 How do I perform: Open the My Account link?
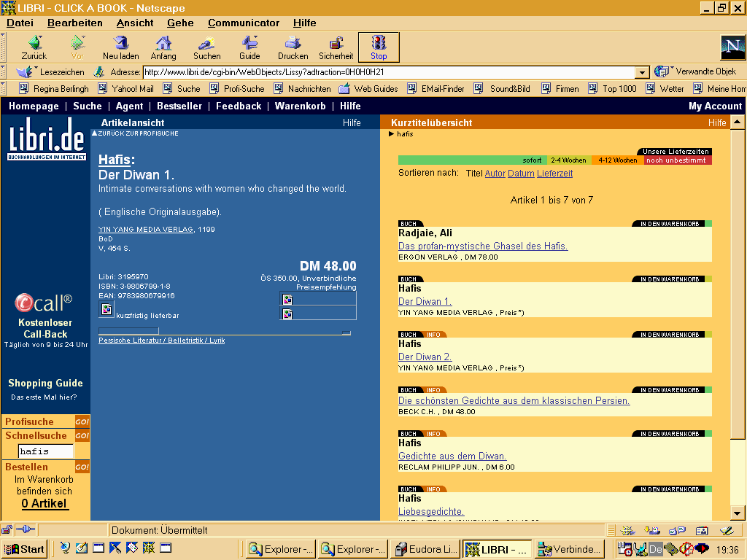click(715, 106)
